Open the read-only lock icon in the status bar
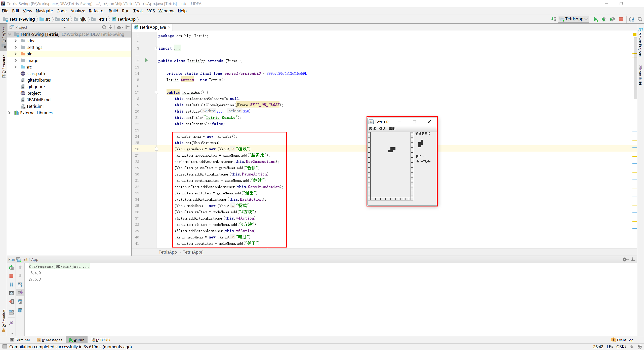This screenshot has width=644, height=350. coord(632,347)
